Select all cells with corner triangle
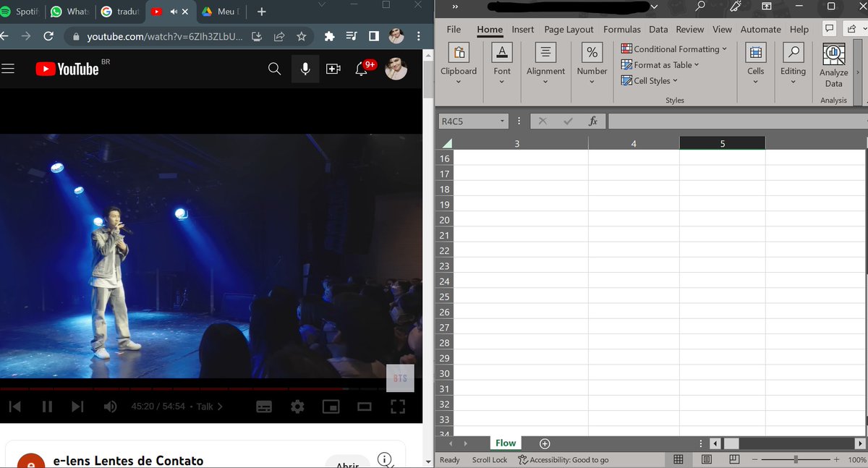 pos(446,143)
